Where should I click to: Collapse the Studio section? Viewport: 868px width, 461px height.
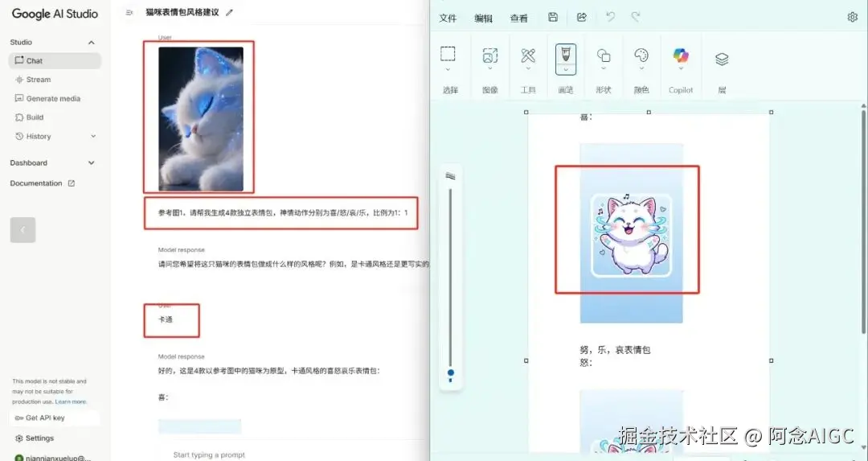[x=92, y=42]
